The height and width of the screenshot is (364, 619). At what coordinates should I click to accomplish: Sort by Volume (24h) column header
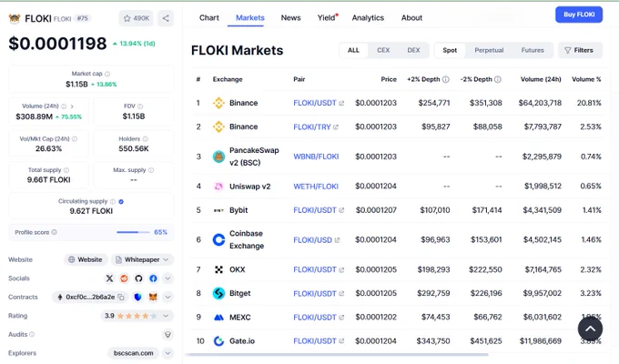pos(541,79)
